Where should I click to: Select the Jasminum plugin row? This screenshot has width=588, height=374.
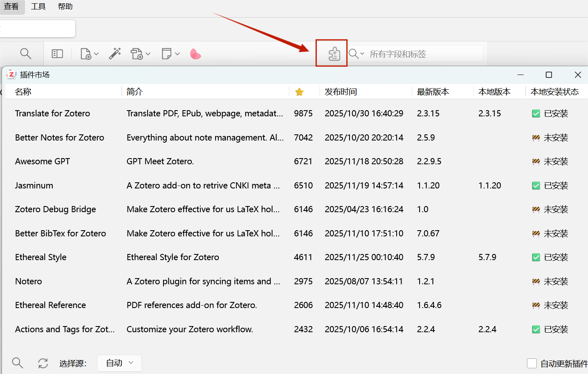click(295, 186)
